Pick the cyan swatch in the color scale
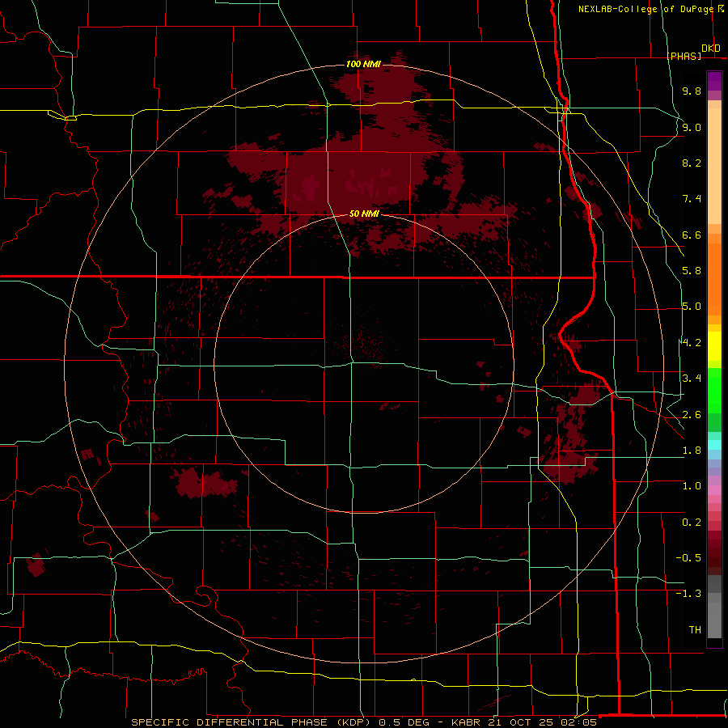 click(714, 444)
